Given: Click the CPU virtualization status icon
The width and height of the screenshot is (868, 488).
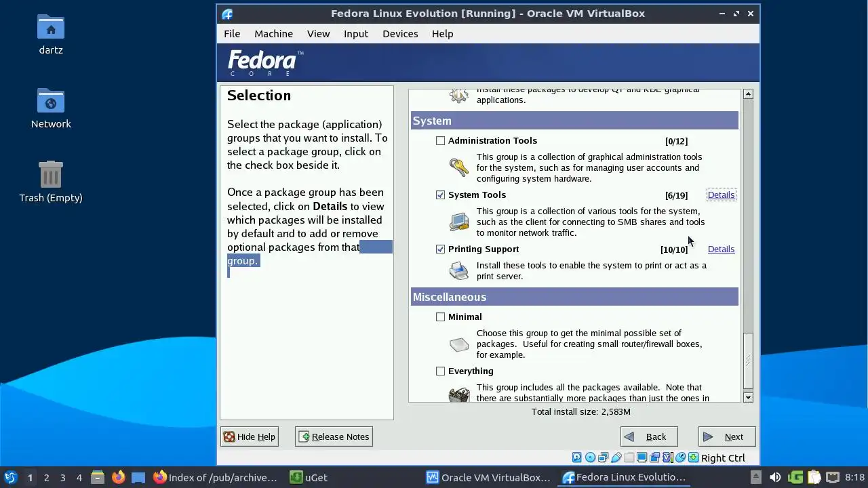Looking at the screenshot, I should click(668, 457).
